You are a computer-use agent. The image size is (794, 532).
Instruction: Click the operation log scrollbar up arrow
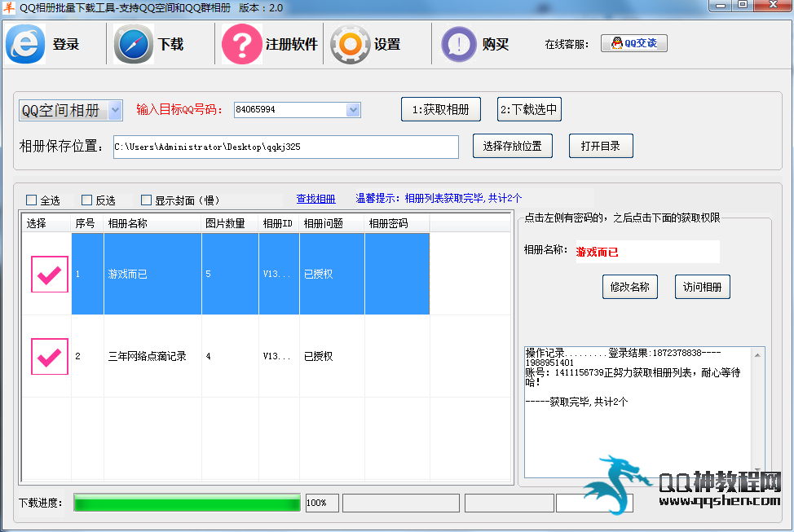(757, 355)
